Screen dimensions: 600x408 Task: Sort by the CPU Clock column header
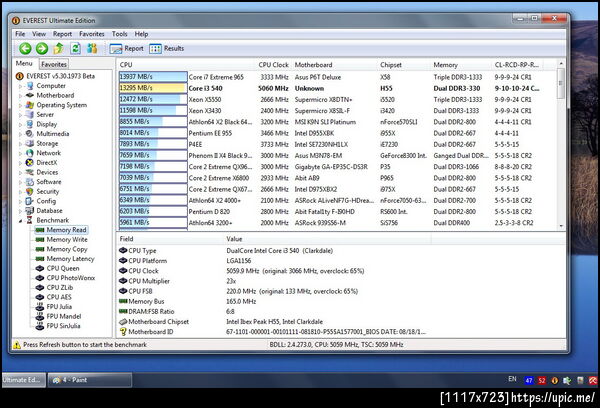tap(273, 65)
